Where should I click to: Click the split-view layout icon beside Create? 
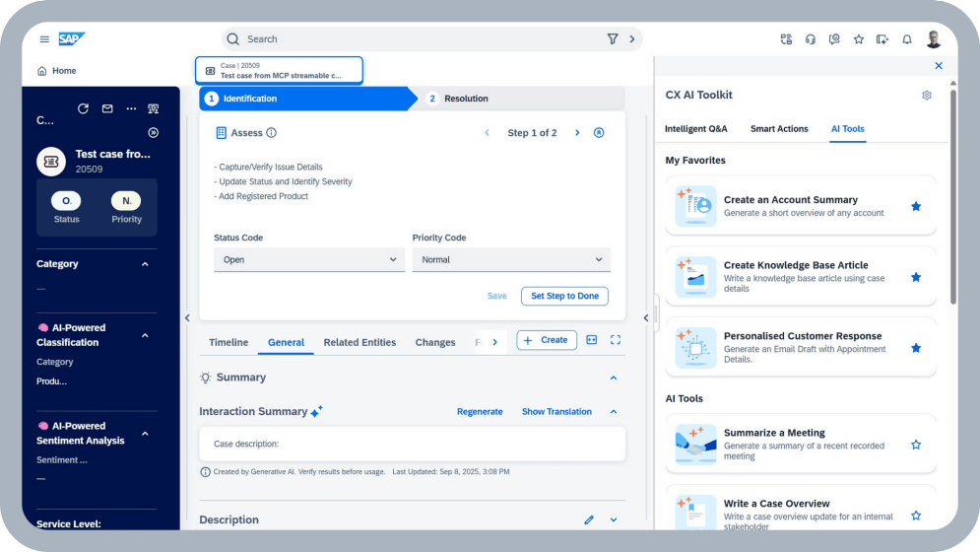pos(592,340)
